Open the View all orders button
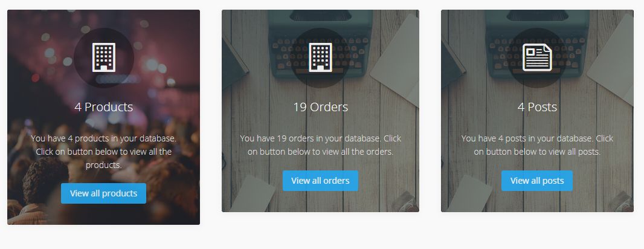 pyautogui.click(x=320, y=181)
